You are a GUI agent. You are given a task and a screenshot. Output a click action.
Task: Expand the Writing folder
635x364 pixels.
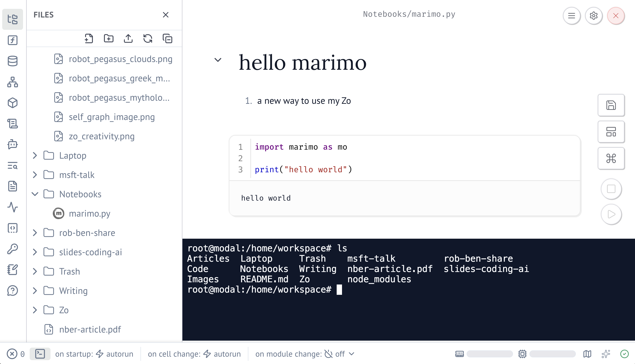[x=35, y=291]
